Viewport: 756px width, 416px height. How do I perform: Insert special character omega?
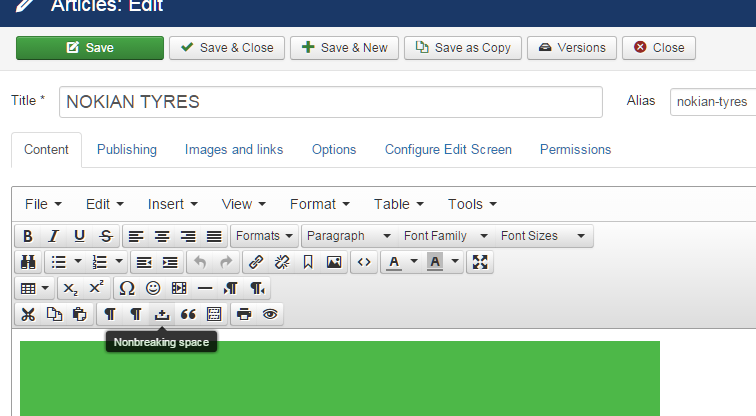tap(127, 288)
